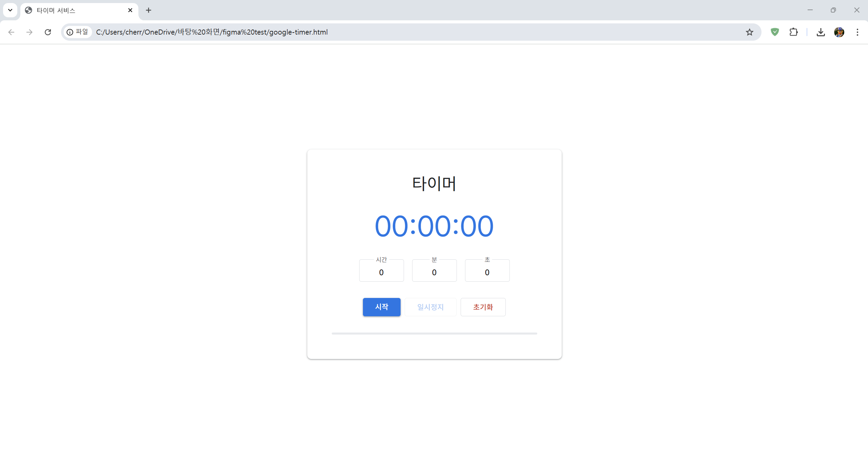This screenshot has width=868, height=461.
Task: Open Chrome three-dot menu
Action: [x=857, y=32]
